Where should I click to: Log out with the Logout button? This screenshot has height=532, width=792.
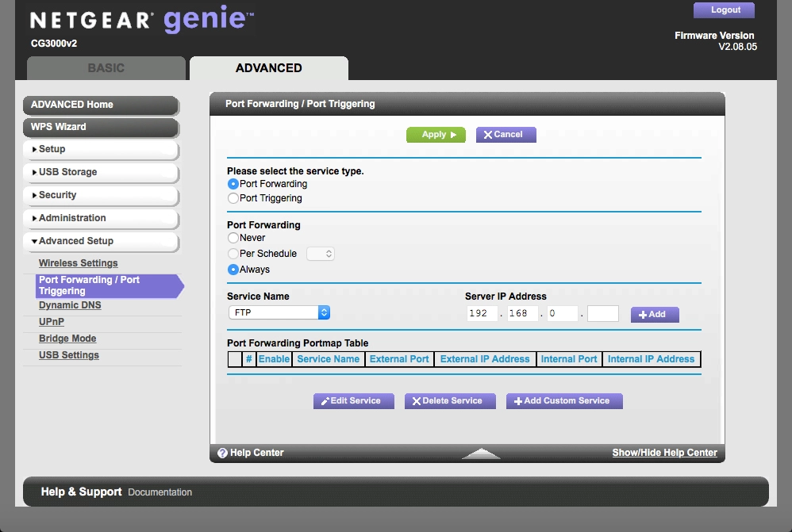pyautogui.click(x=724, y=10)
